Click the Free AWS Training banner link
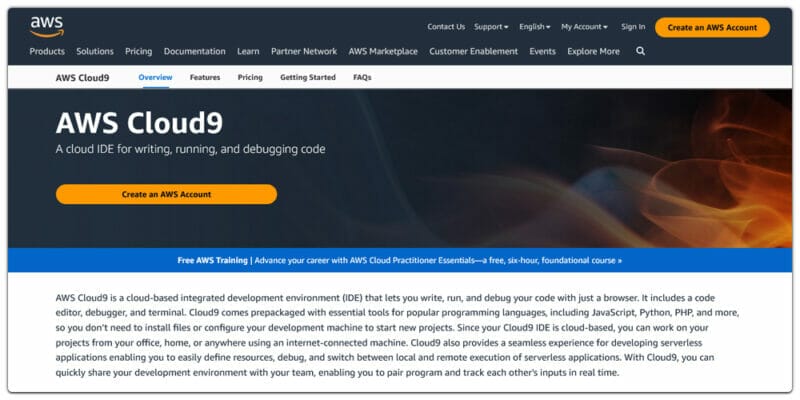The height and width of the screenshot is (400, 800). pos(399,260)
